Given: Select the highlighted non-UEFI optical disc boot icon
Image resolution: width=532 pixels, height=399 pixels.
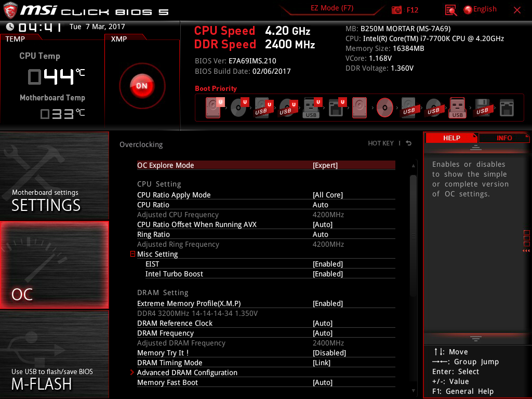Looking at the screenshot, I should (385, 108).
